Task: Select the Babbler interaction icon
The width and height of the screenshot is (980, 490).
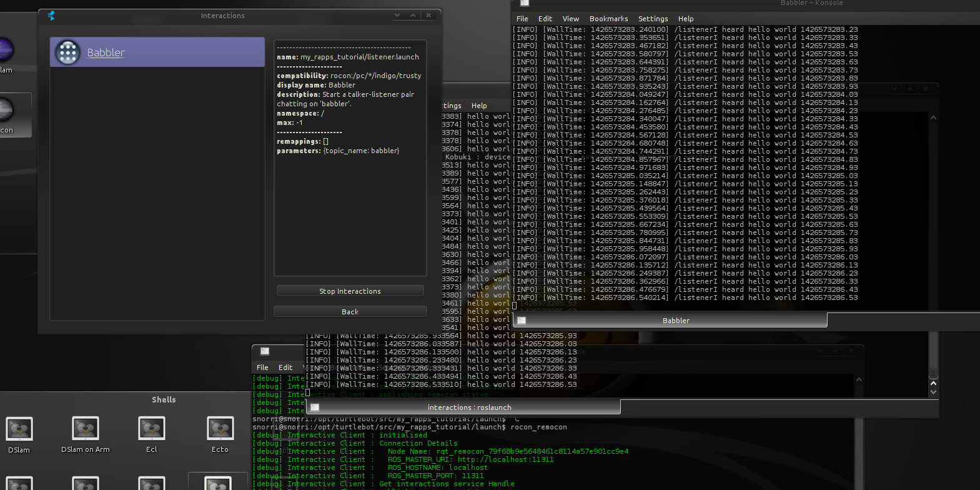Action: (67, 52)
